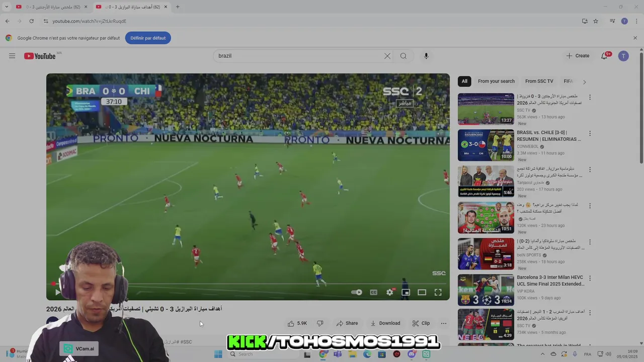Close the active Brazil video tab
The image size is (644, 362).
166,7
